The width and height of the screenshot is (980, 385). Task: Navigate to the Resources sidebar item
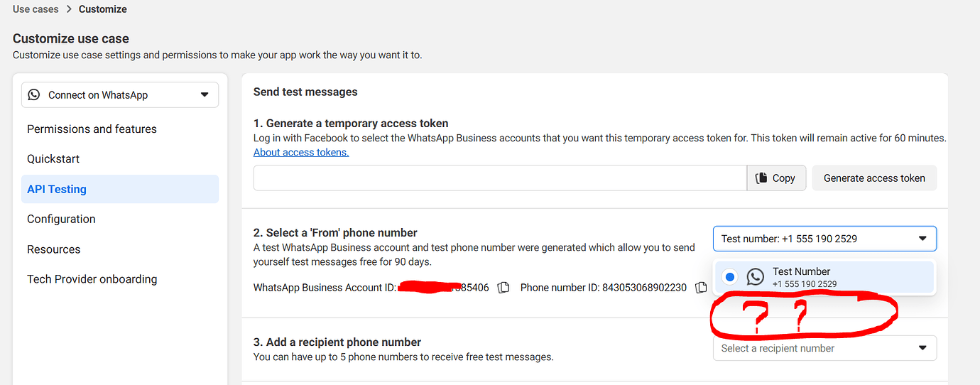coord(54,249)
